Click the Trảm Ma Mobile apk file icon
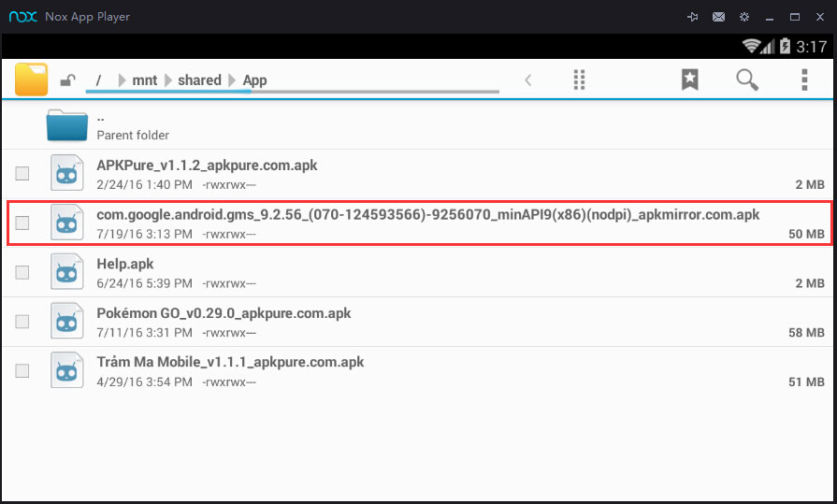Image resolution: width=837 pixels, height=504 pixels. [66, 369]
